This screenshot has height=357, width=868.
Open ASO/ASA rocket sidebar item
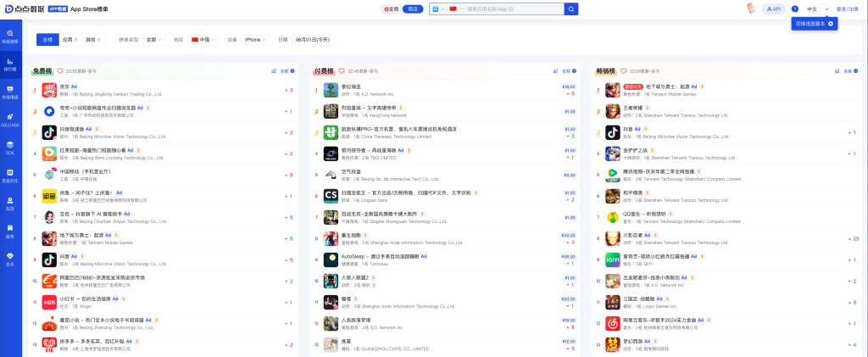(10, 120)
